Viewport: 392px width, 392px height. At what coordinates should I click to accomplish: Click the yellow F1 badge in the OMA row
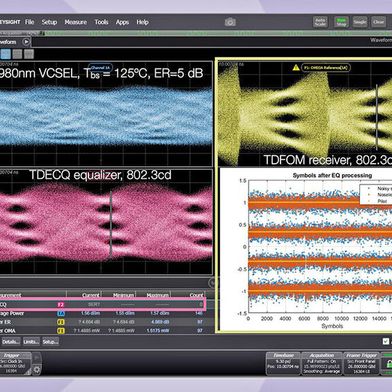[61, 331]
